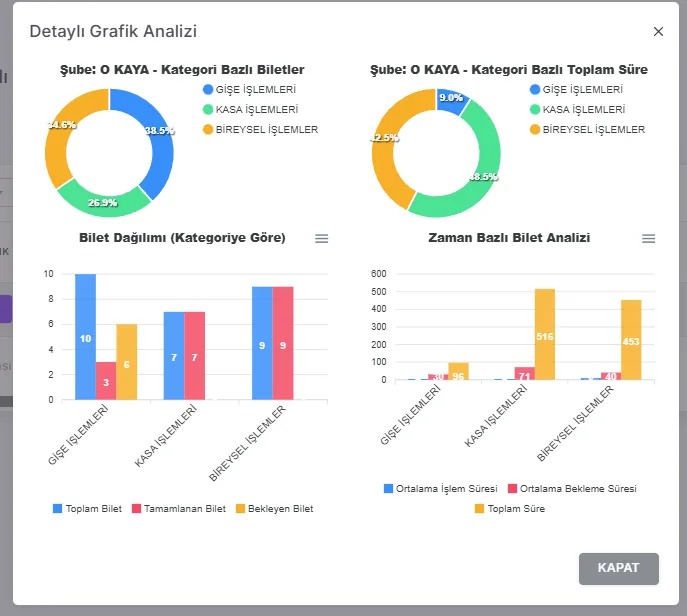Click the 'Zaman Bazlı Bilet Analizi' chart title

509,238
